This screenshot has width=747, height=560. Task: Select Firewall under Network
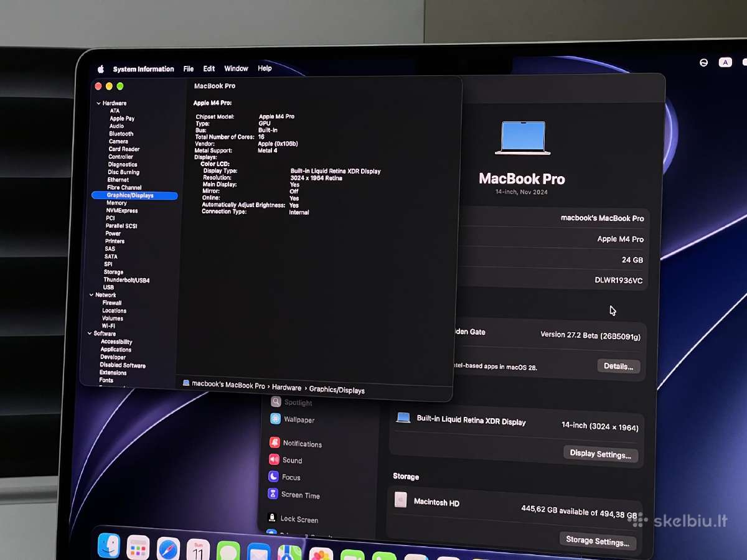tap(112, 303)
